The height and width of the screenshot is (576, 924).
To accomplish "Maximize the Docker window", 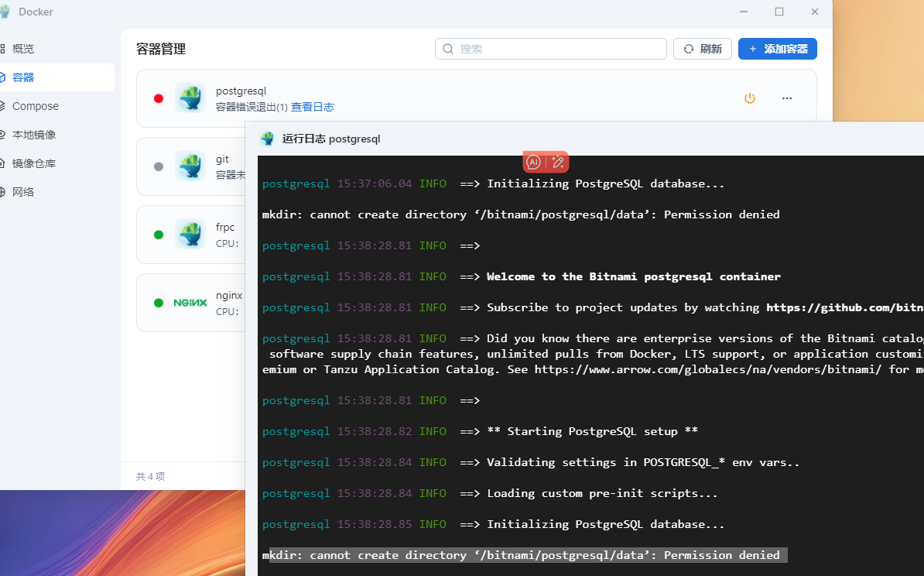I will coord(779,12).
